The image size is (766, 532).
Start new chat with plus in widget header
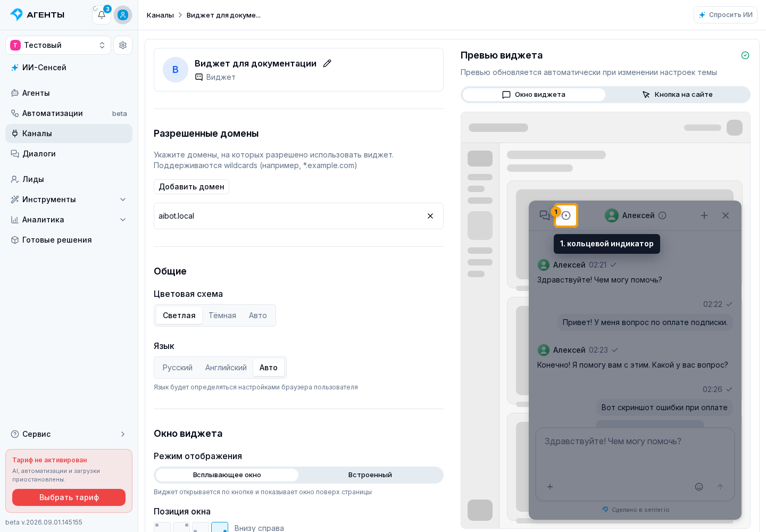tap(704, 215)
